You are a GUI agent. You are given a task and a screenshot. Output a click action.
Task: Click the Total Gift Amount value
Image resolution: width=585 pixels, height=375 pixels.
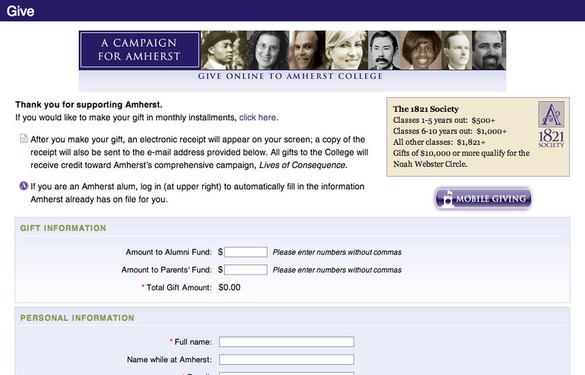229,287
